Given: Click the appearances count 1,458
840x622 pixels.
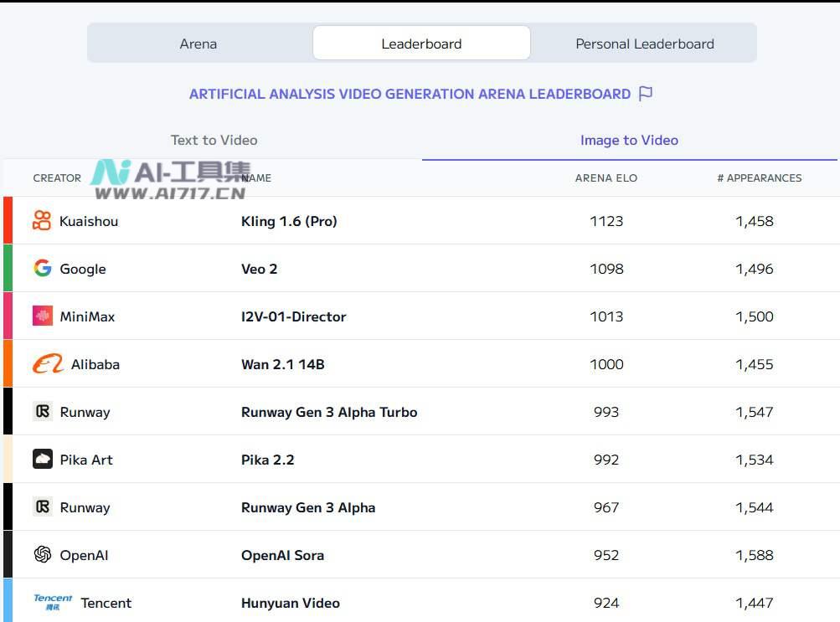Looking at the screenshot, I should tap(755, 221).
